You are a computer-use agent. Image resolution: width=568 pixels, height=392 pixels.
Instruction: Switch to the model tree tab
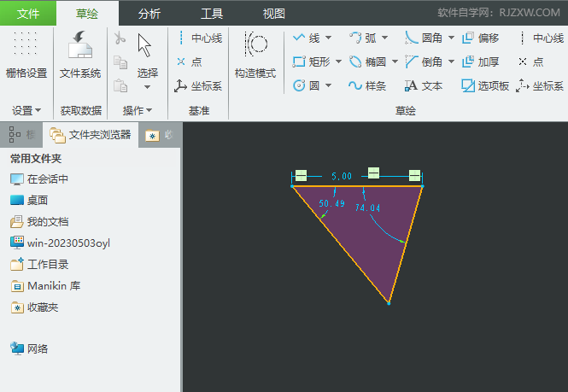click(21, 135)
